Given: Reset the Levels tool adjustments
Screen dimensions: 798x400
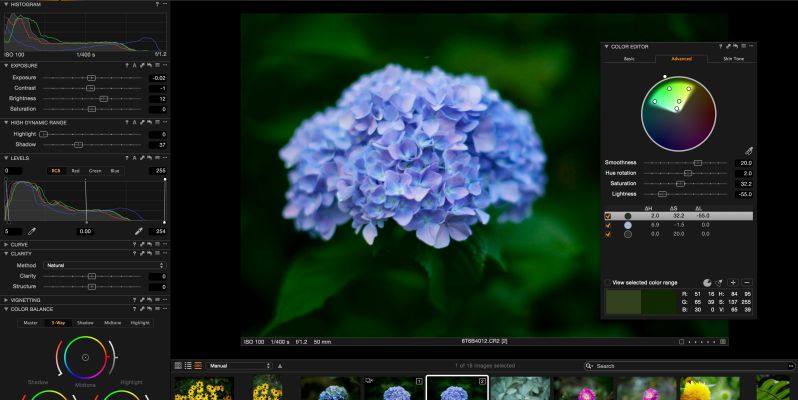Looking at the screenshot, I should click(149, 158).
